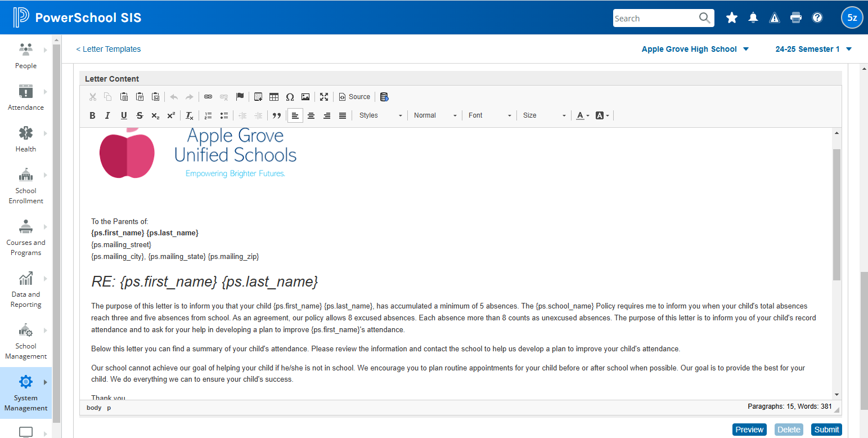
Task: Toggle numbered list
Action: (x=208, y=115)
